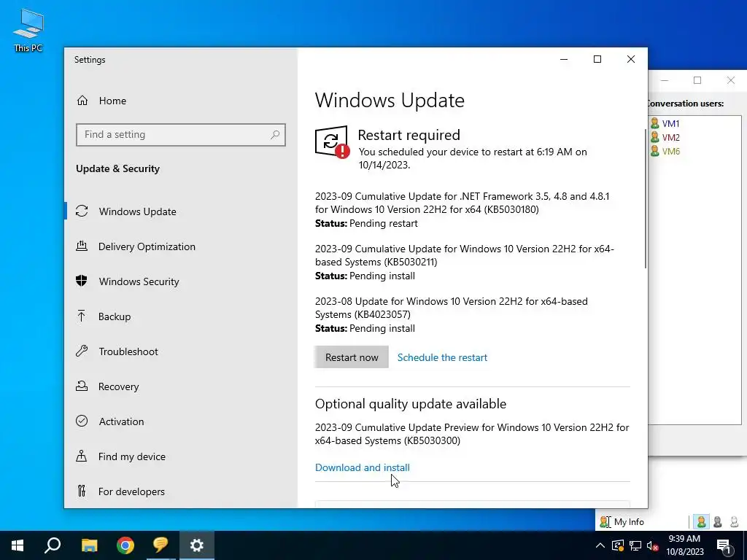Click the Settings window content scrollbar

(646, 198)
